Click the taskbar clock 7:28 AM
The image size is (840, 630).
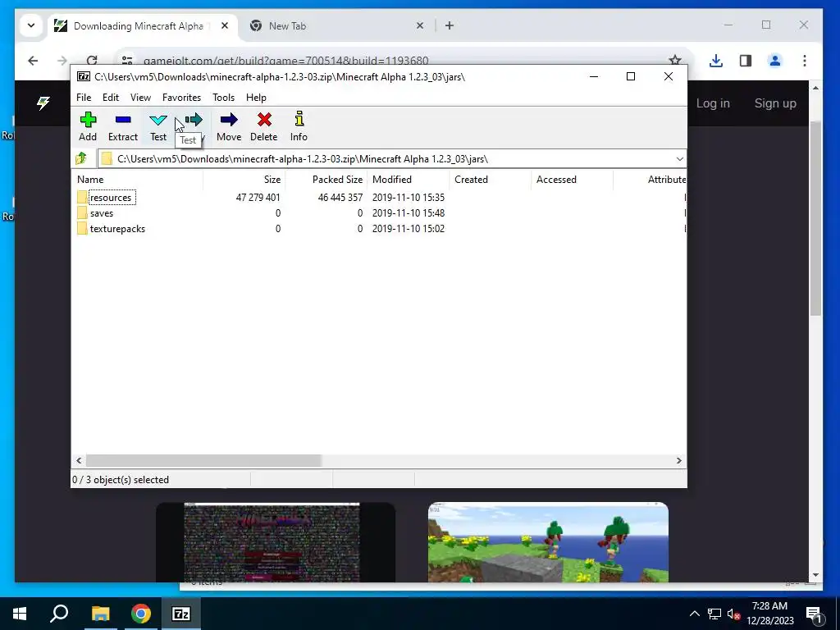[x=769, y=606]
